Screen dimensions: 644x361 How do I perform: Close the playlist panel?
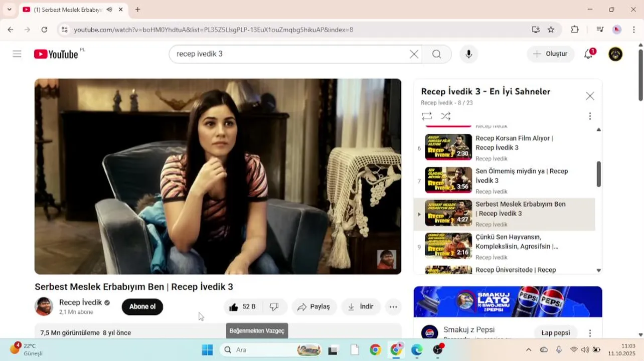590,96
